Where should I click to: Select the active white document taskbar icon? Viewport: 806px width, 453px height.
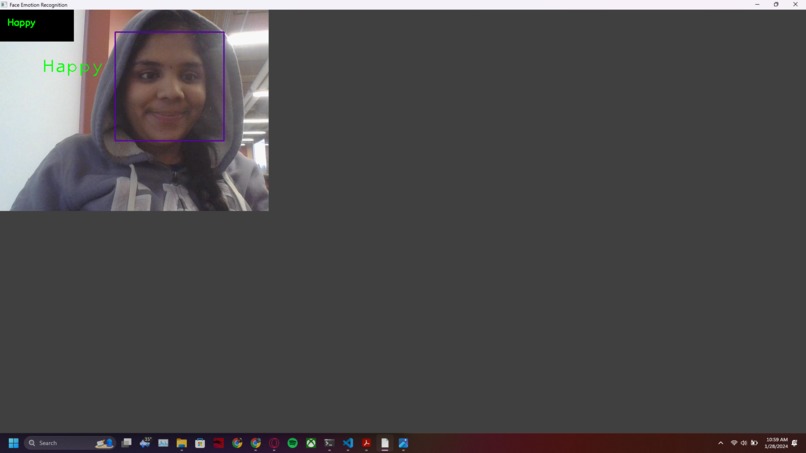(x=385, y=443)
